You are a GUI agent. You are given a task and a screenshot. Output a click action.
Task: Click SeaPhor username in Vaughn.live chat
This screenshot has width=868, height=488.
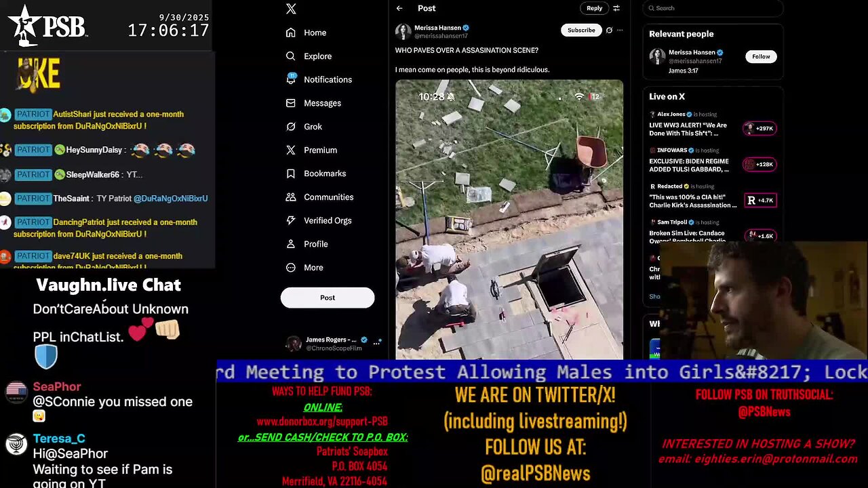pyautogui.click(x=57, y=386)
